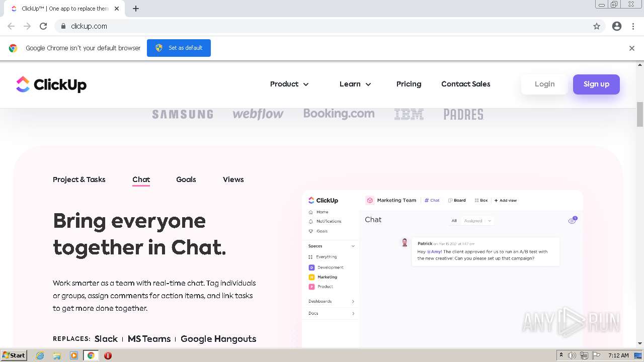Bookmark this page with the star icon
Image resolution: width=644 pixels, height=362 pixels.
click(x=597, y=26)
